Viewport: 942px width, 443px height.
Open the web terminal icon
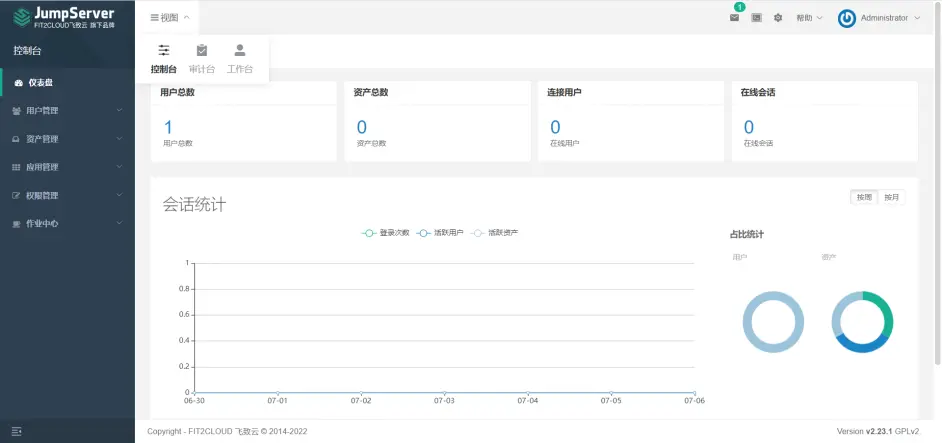(x=756, y=18)
